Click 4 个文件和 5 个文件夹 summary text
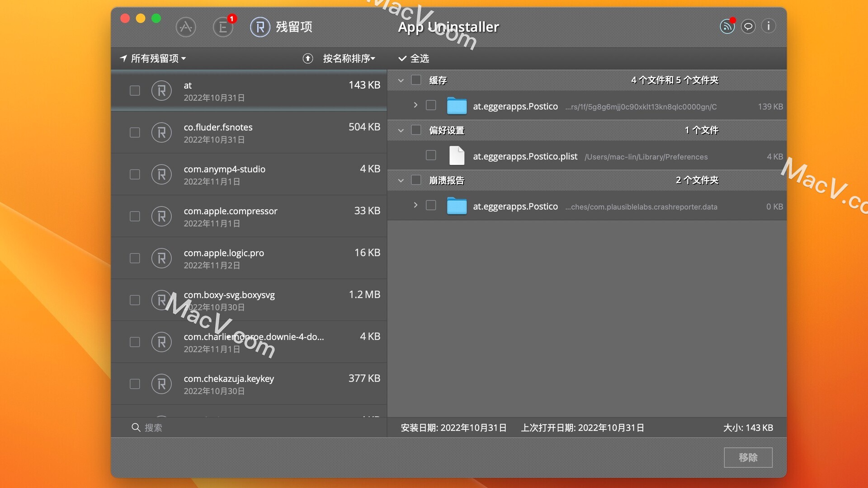The width and height of the screenshot is (868, 488). (675, 80)
